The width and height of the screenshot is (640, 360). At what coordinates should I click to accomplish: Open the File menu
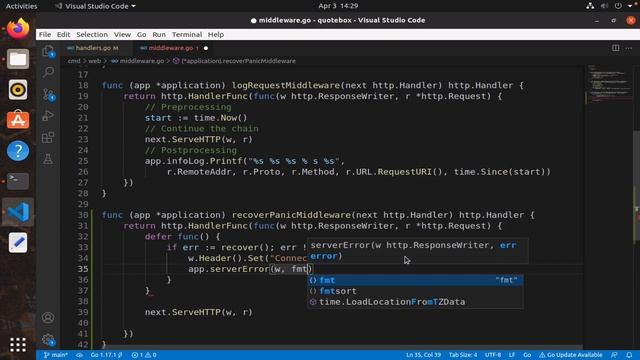click(x=45, y=35)
